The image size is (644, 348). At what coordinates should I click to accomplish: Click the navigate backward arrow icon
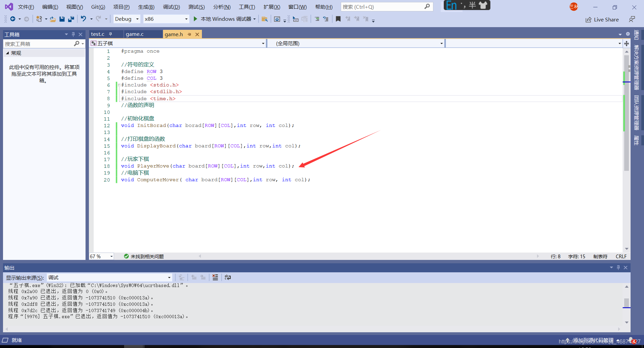(13, 19)
